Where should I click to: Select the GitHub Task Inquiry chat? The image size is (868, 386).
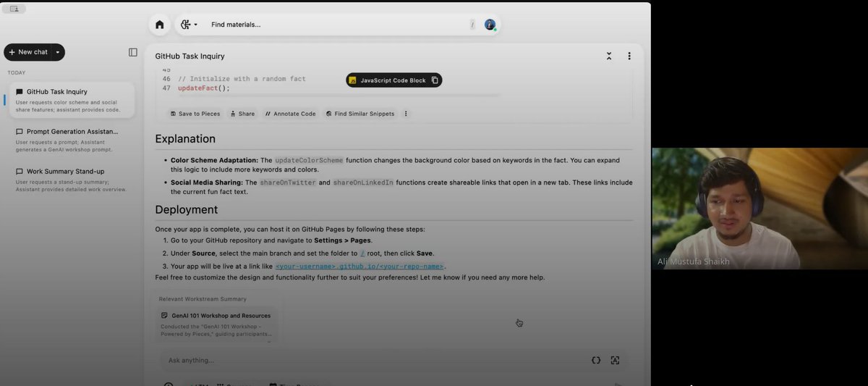pyautogui.click(x=71, y=100)
